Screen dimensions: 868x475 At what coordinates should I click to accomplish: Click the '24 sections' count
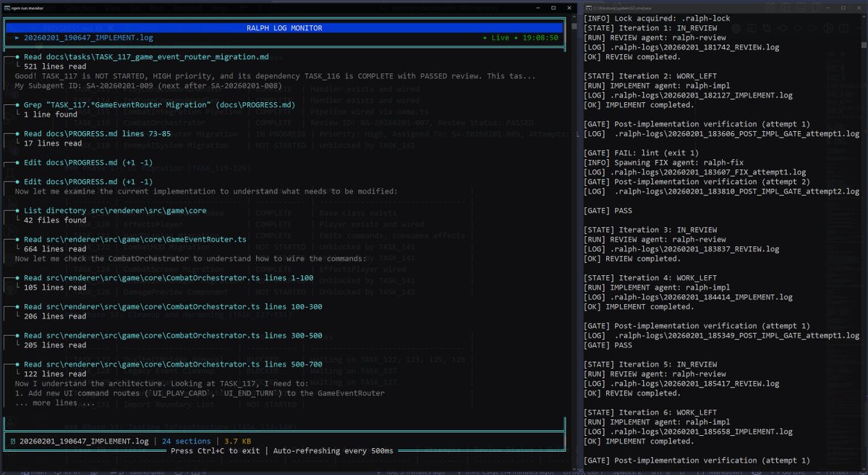(186, 441)
